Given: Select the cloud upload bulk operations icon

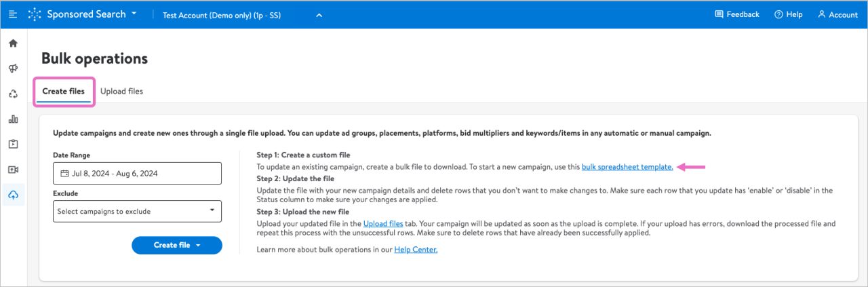Looking at the screenshot, I should point(13,195).
